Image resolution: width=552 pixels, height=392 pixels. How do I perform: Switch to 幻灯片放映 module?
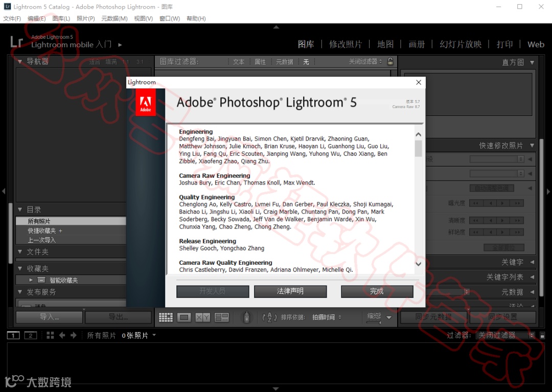pyautogui.click(x=461, y=44)
